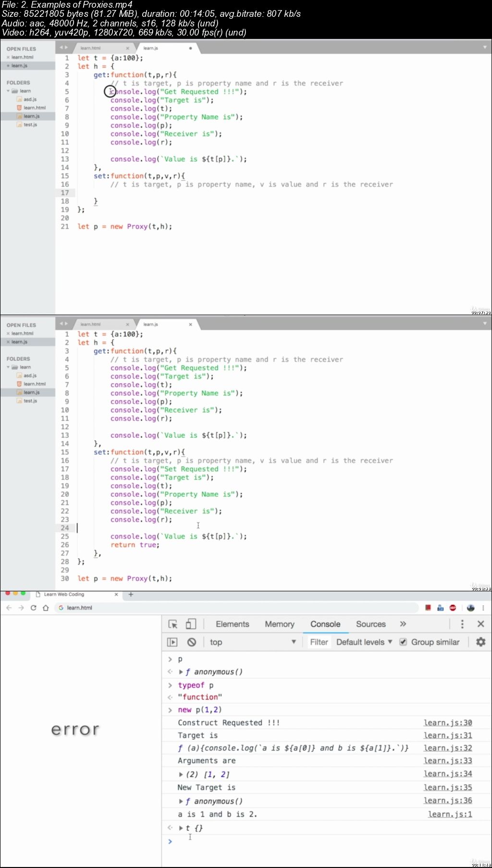Open the Chrome profile avatar
This screenshot has width=492, height=868.
(x=471, y=608)
